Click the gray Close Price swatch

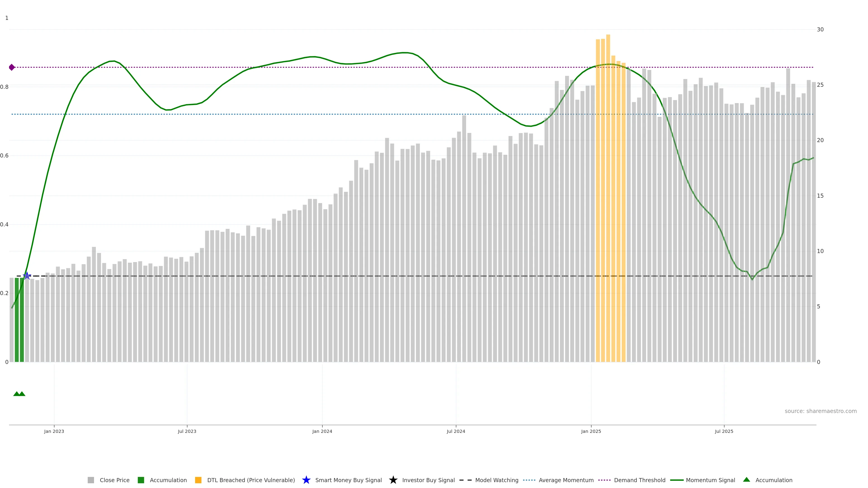pos(91,480)
